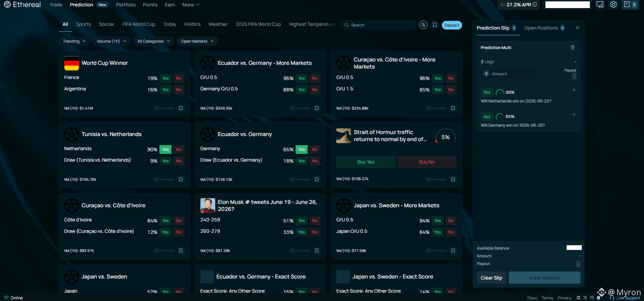Expand the More menu in the top navigation
The height and width of the screenshot is (301, 644).
(x=191, y=5)
